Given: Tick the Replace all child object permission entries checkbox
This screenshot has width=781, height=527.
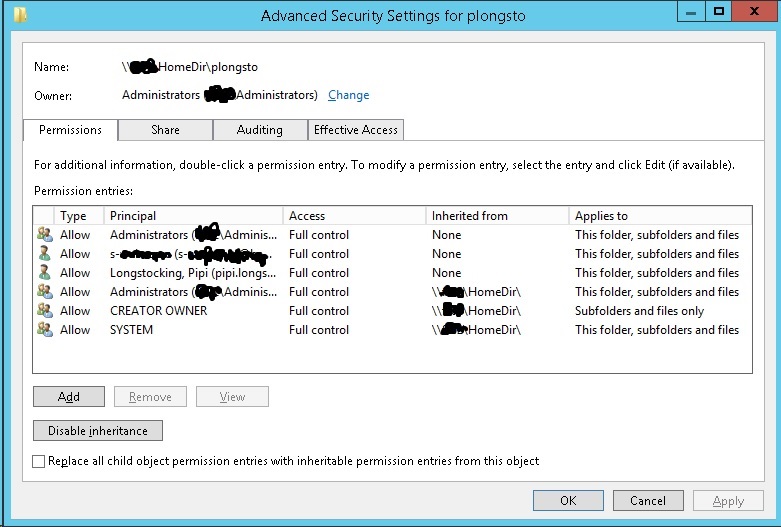Looking at the screenshot, I should click(x=38, y=461).
